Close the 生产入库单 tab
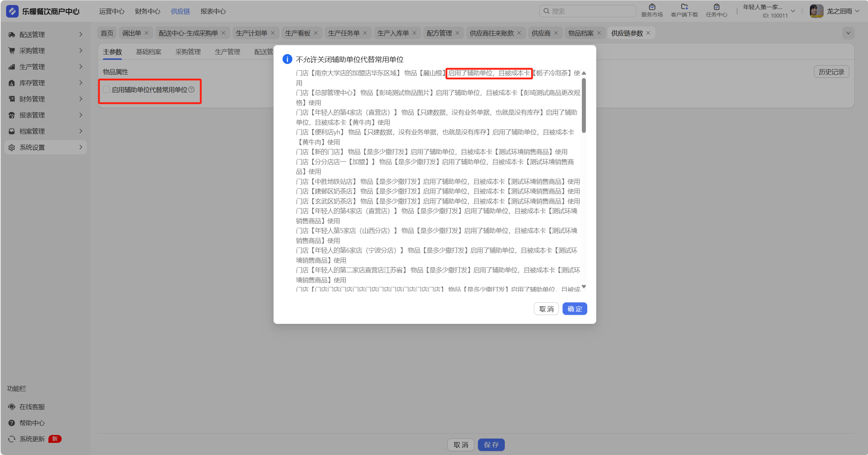This screenshot has width=868, height=455. (414, 33)
